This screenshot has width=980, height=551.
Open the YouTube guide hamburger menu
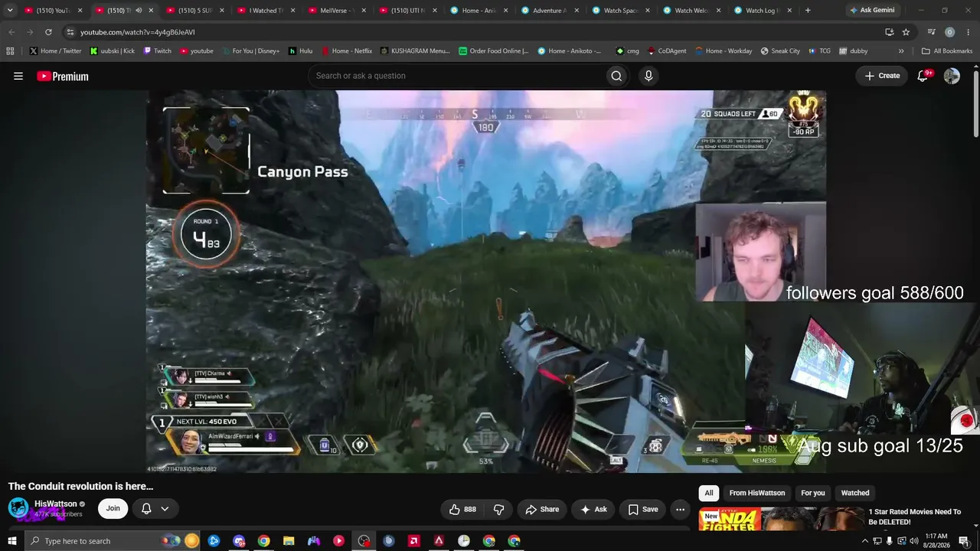[x=18, y=76]
